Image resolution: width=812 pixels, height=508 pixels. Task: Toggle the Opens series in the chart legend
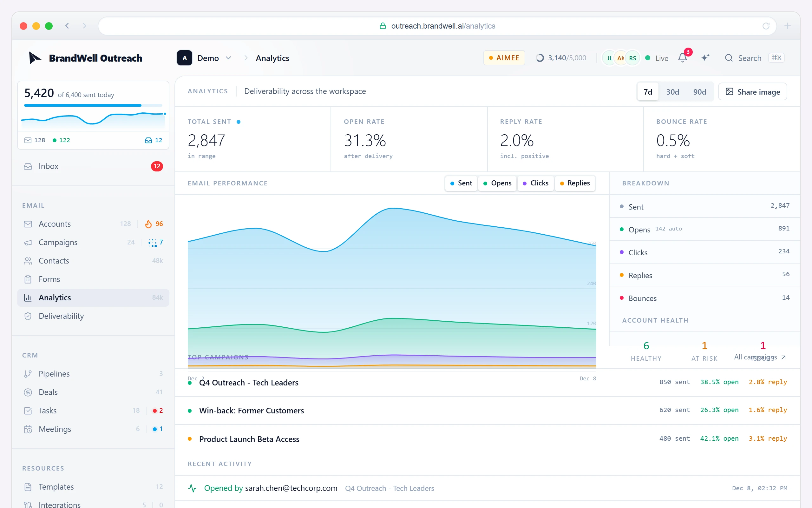(x=497, y=183)
